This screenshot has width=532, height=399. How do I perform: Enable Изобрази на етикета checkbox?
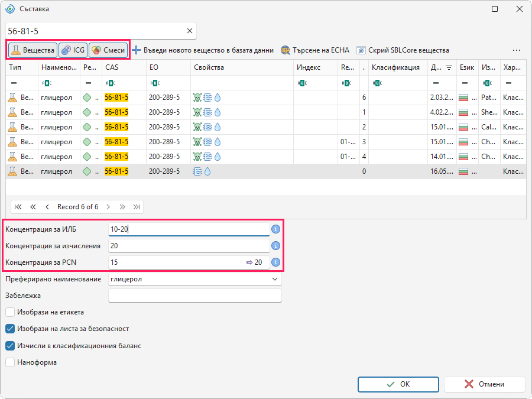[x=10, y=312]
